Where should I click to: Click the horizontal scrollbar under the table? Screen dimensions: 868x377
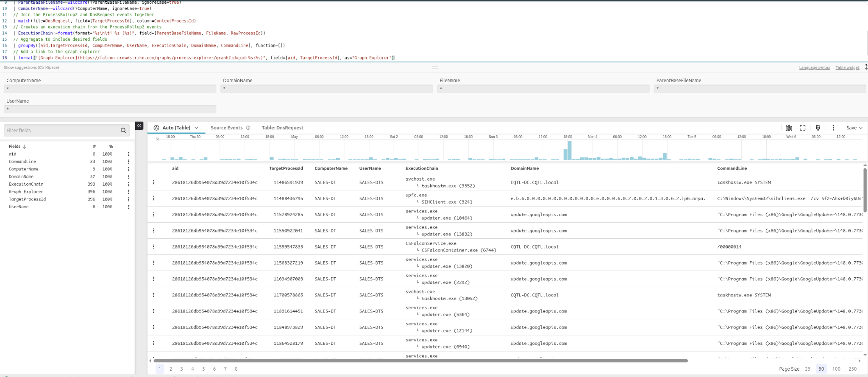[x=420, y=361]
